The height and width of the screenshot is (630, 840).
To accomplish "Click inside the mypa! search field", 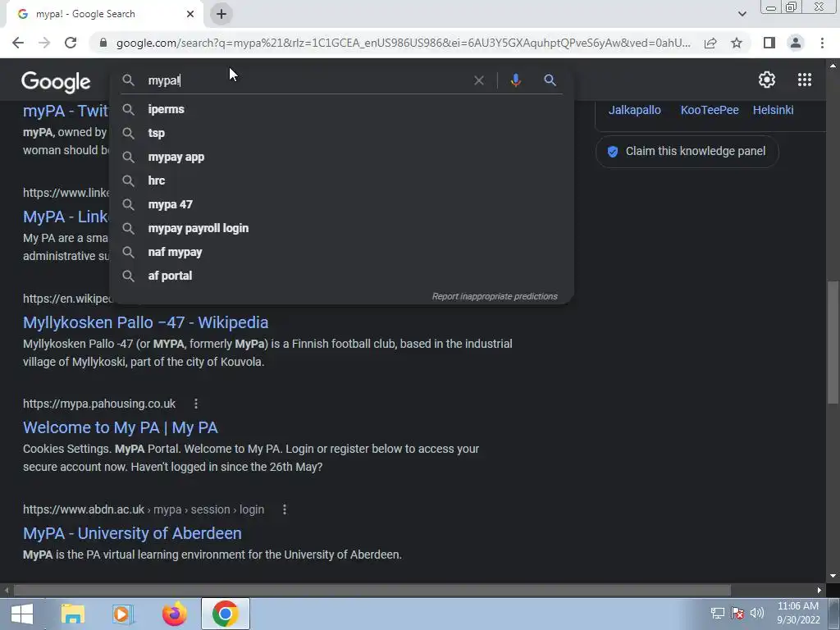I will coord(305,80).
